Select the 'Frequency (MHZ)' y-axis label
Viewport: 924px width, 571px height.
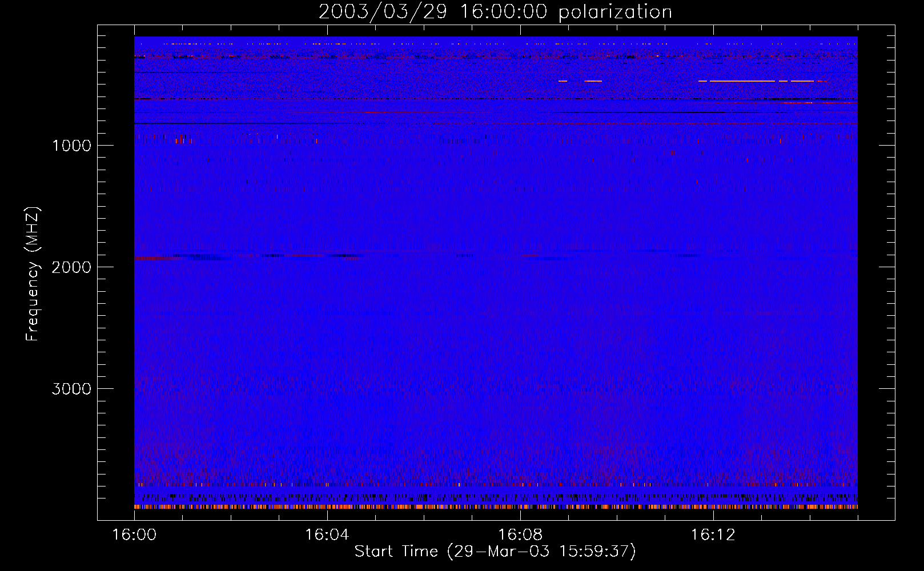(33, 274)
